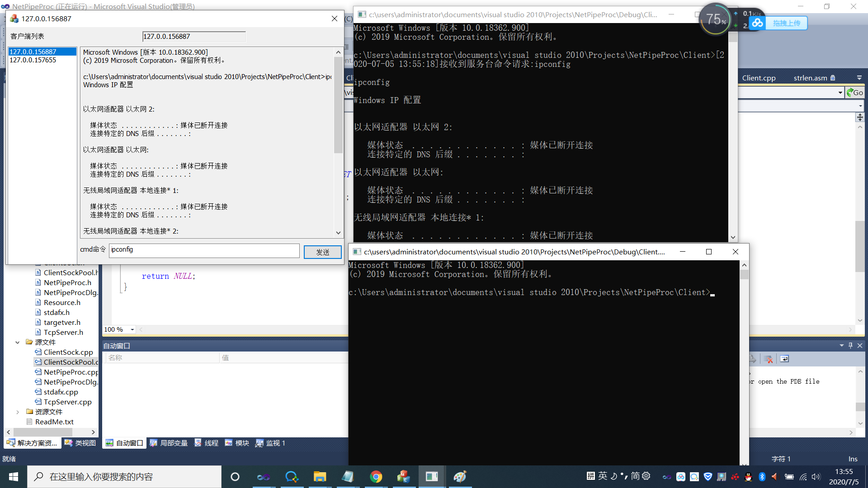
Task: Switch to the 线程 tab
Action: (206, 443)
